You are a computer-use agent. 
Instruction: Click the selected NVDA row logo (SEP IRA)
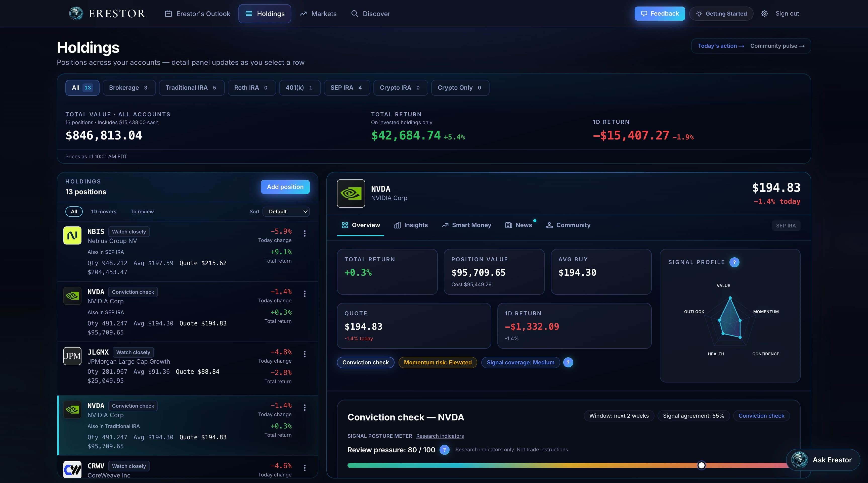tap(72, 410)
